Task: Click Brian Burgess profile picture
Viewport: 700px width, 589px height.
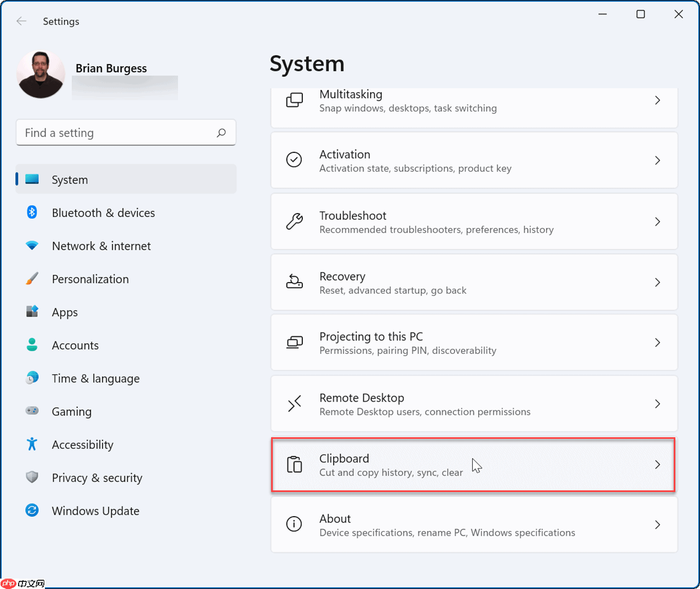Action: point(41,75)
